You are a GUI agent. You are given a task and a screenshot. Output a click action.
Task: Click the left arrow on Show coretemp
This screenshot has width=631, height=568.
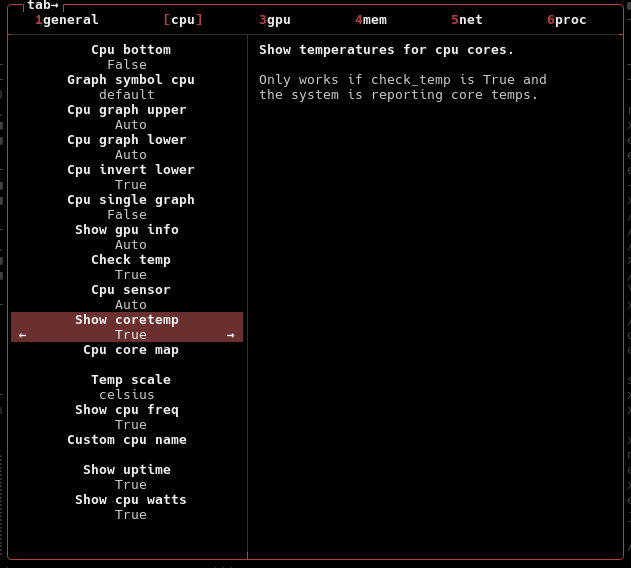(23, 335)
